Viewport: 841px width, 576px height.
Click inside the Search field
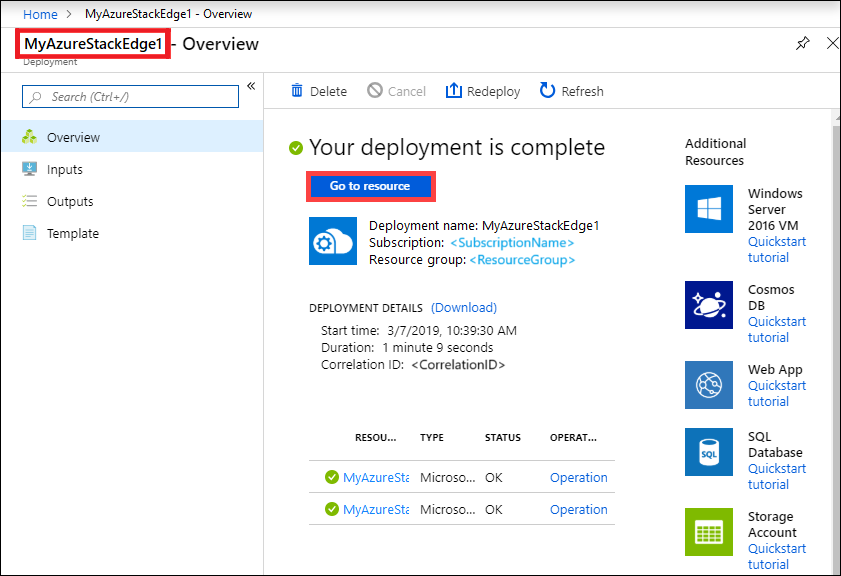(x=130, y=96)
